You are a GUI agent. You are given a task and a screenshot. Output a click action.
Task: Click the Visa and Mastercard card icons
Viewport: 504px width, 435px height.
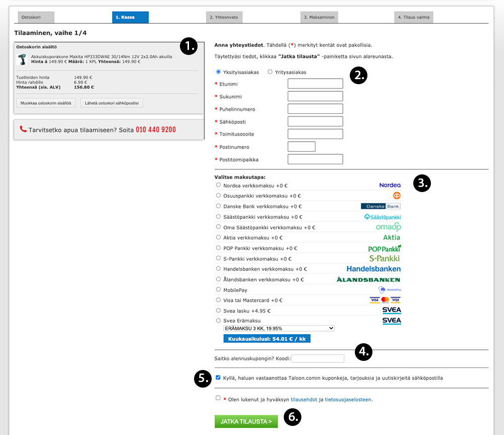[x=385, y=300]
